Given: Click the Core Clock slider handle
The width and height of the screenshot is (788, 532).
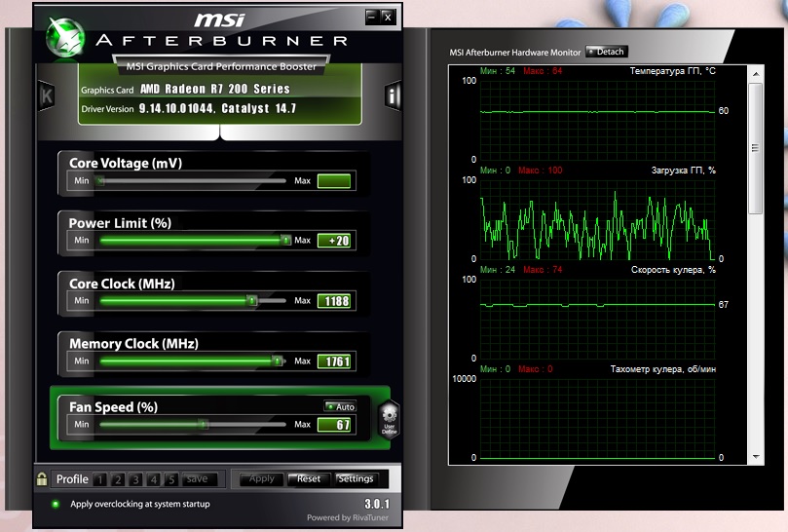Looking at the screenshot, I should click(x=252, y=301).
